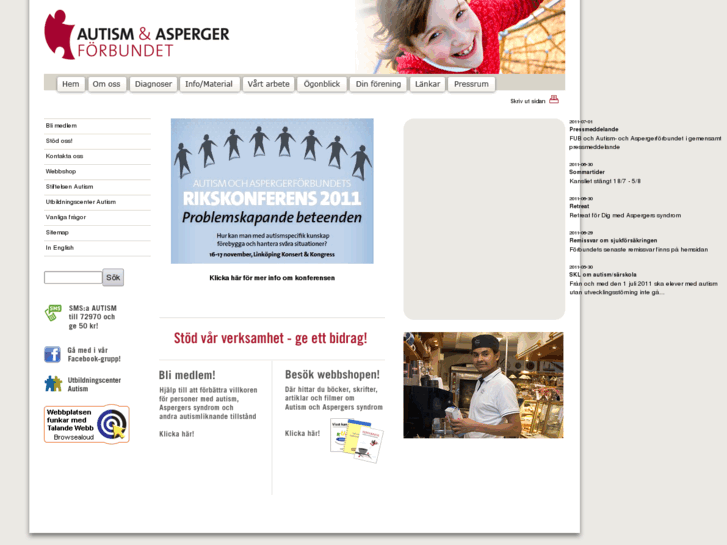Click the Autism & Asperger Förbundet logo
727x545 pixels.
click(137, 35)
